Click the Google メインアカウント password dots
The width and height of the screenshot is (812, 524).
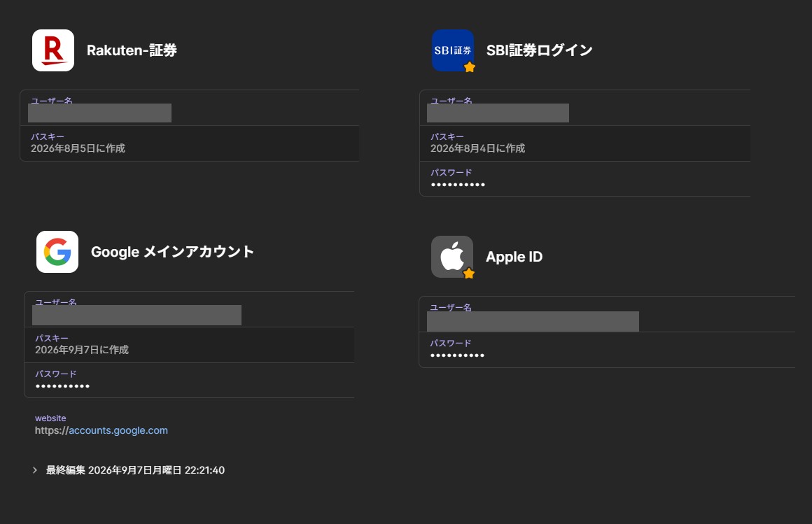[62, 385]
